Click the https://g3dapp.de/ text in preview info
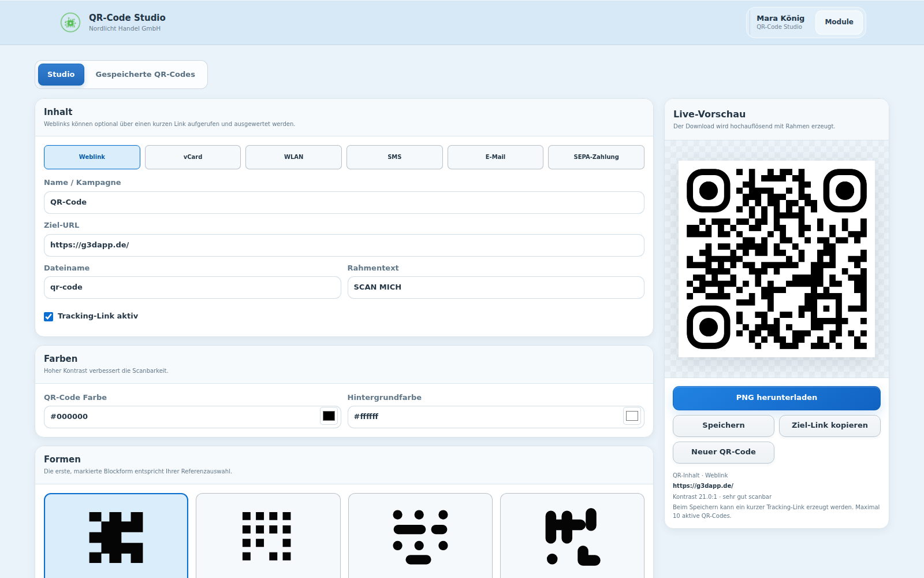The height and width of the screenshot is (578, 924). (x=703, y=486)
